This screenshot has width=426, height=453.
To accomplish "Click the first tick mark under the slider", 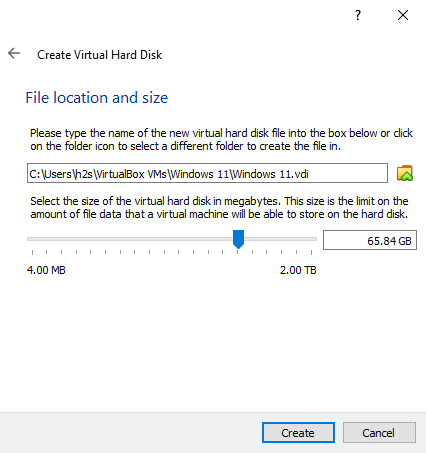I will pos(32,252).
